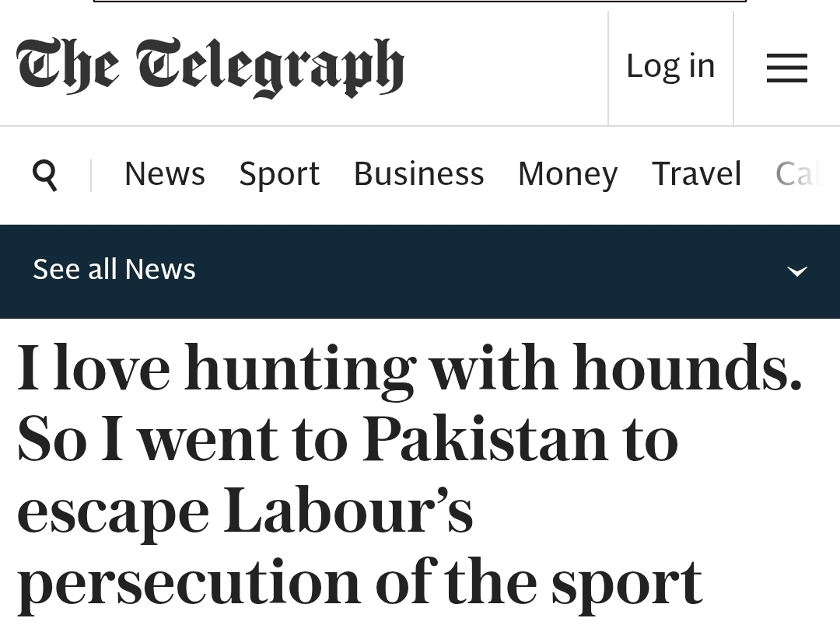Image resolution: width=840 pixels, height=639 pixels.
Task: Click the See all News label
Action: (114, 269)
